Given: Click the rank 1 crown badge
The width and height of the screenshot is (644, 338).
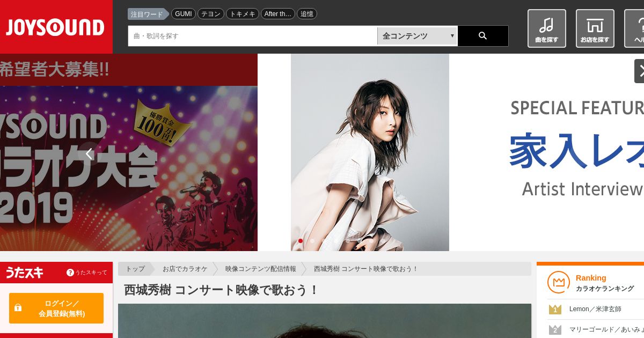Looking at the screenshot, I should 555,310.
